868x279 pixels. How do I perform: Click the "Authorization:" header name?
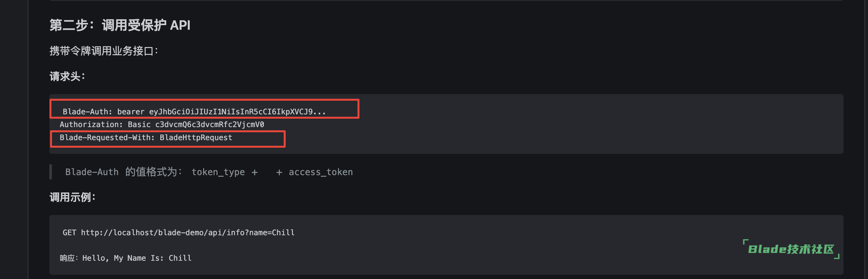coord(91,124)
